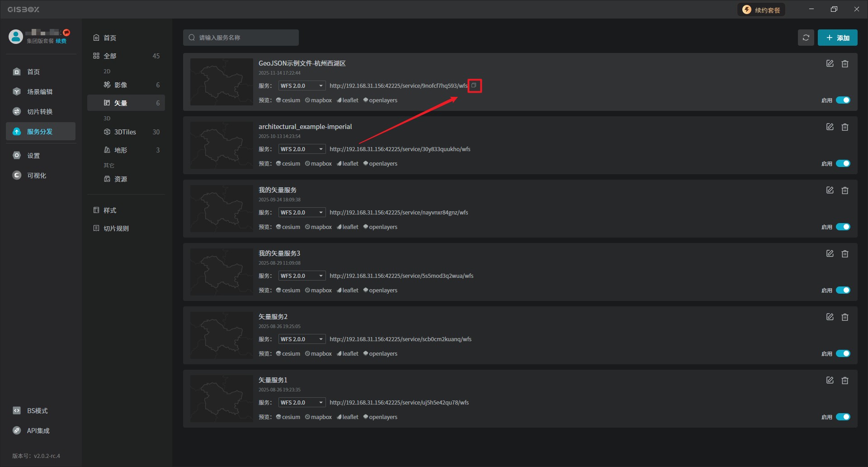Delete the 矢量服务1 service
The height and width of the screenshot is (467, 868).
pos(844,381)
